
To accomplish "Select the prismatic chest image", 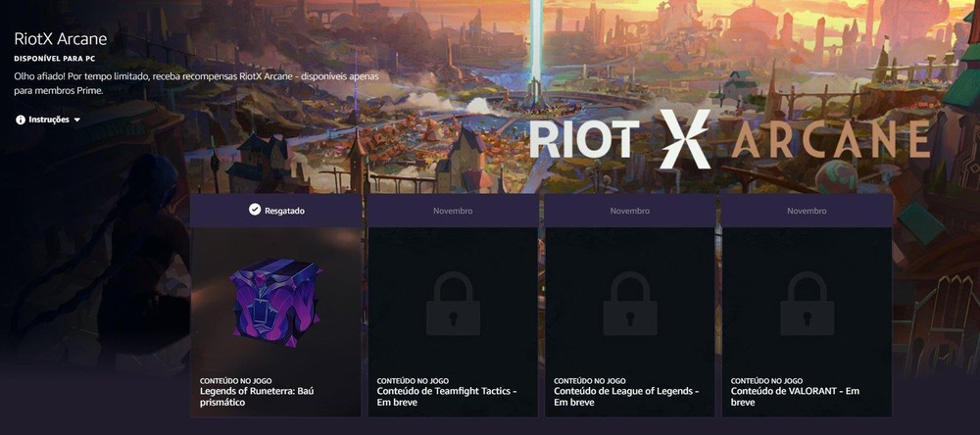I will pos(275,300).
